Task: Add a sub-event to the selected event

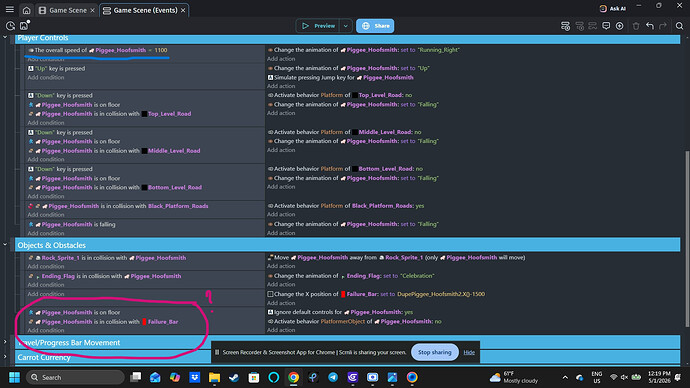Action: (580, 26)
